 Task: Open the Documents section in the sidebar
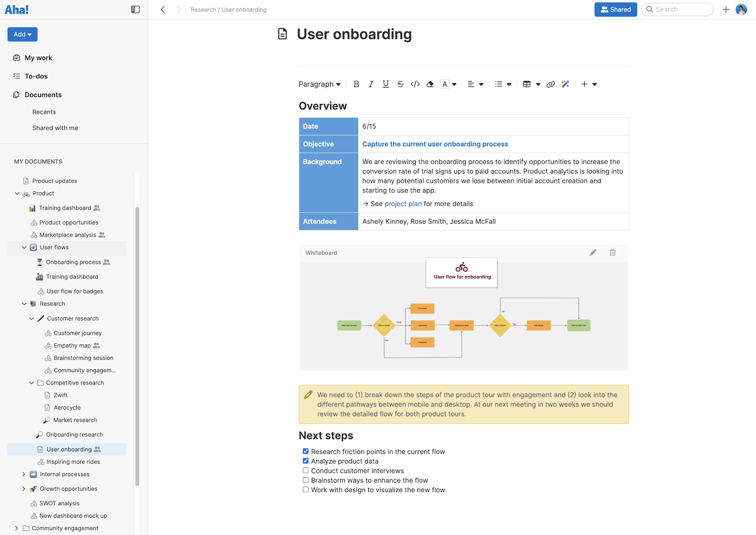[42, 95]
